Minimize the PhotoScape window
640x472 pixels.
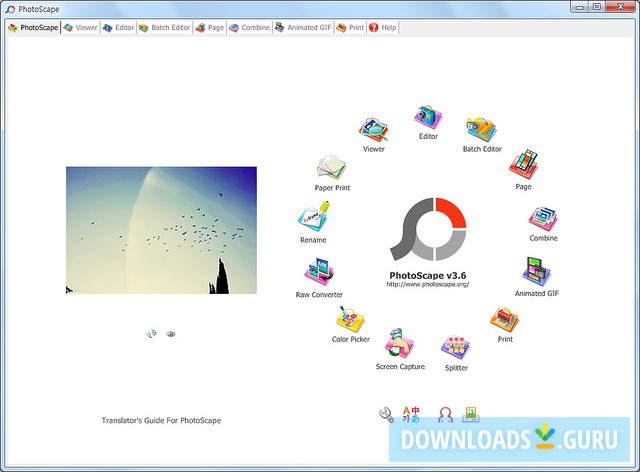point(579,7)
